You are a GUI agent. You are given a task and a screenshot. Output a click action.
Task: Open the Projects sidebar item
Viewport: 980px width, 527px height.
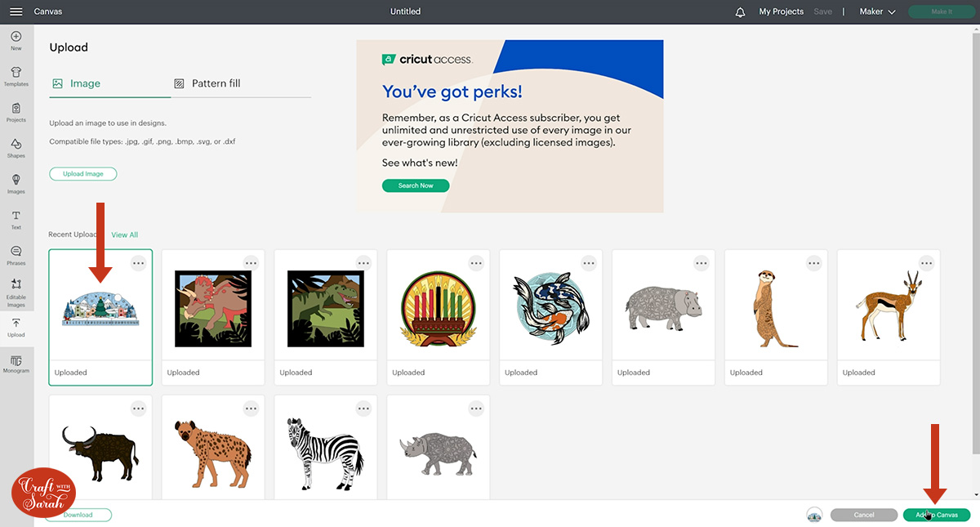pos(16,112)
